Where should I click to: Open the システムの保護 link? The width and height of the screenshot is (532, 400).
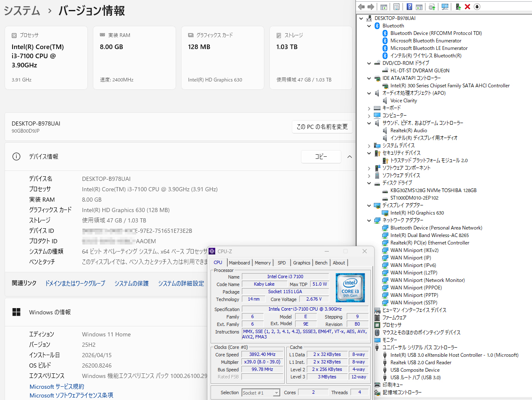132,283
